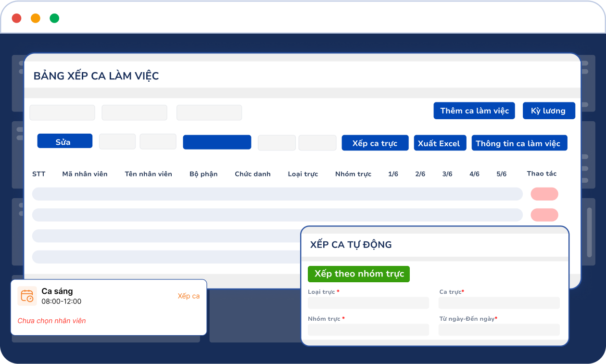Viewport: 606px width, 364px height.
Task: Click the calendar clock icon beside Ca sáng
Action: coord(27,296)
